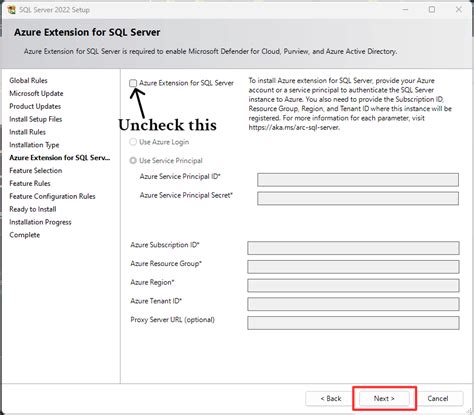Select Ready to Install step
Image resolution: width=474 pixels, height=415 pixels.
33,209
